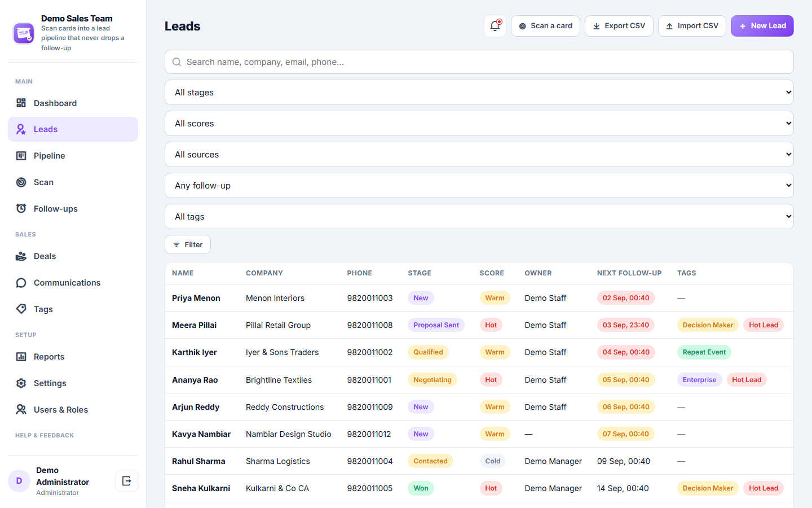
Task: Click the Import CSV button
Action: pos(692,26)
